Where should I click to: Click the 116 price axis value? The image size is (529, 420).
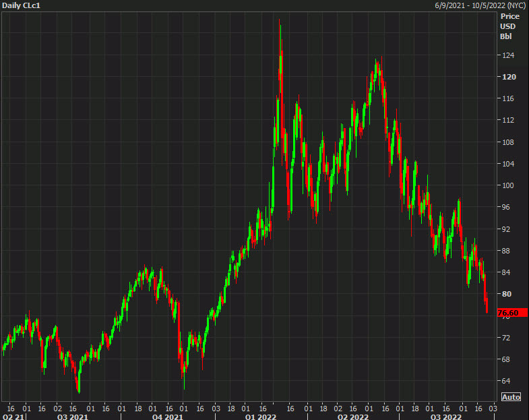508,98
